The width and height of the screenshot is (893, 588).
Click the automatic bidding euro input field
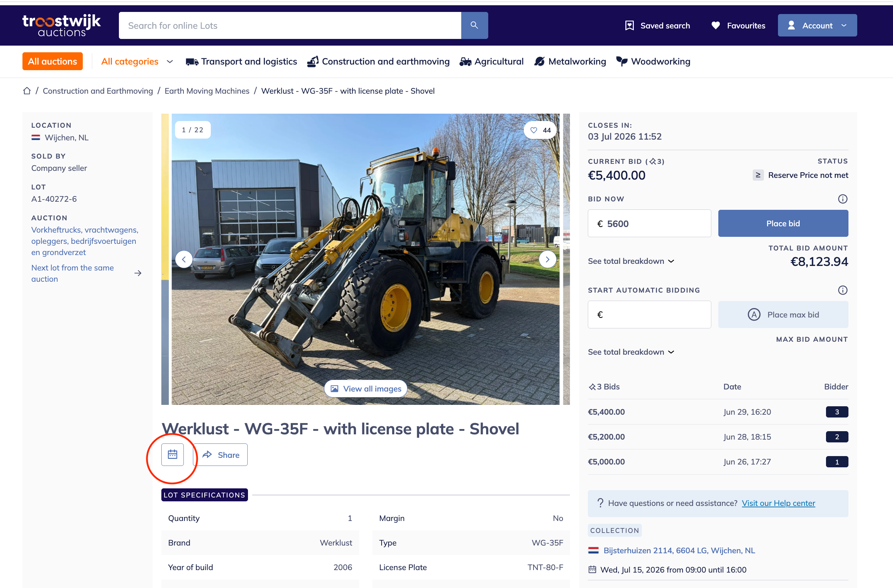point(649,314)
